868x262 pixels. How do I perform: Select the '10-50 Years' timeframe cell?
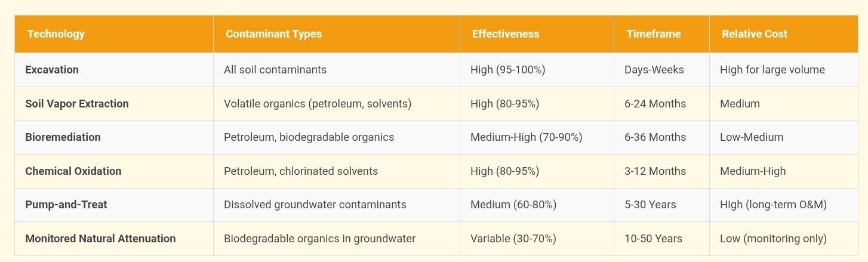coord(653,239)
